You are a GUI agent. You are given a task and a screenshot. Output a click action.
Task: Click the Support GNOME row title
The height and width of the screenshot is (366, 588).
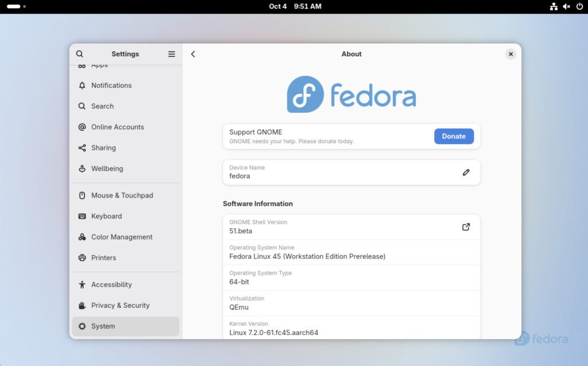[x=256, y=132]
